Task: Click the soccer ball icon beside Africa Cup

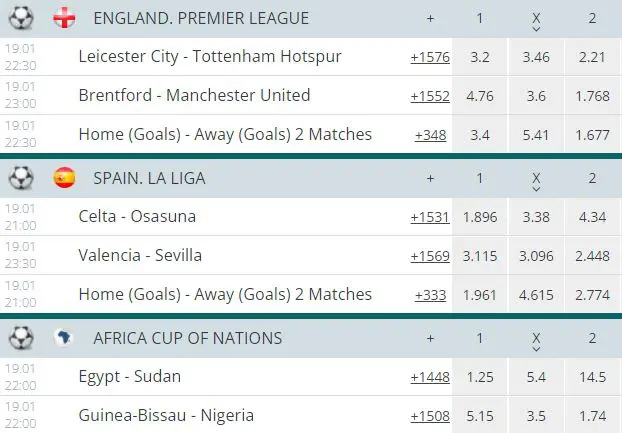Action: tap(21, 338)
